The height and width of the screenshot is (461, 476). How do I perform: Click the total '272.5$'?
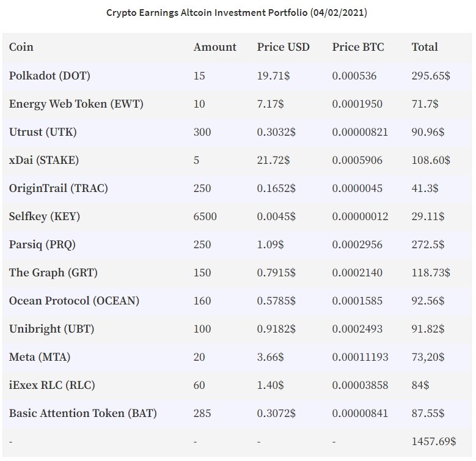(x=428, y=245)
